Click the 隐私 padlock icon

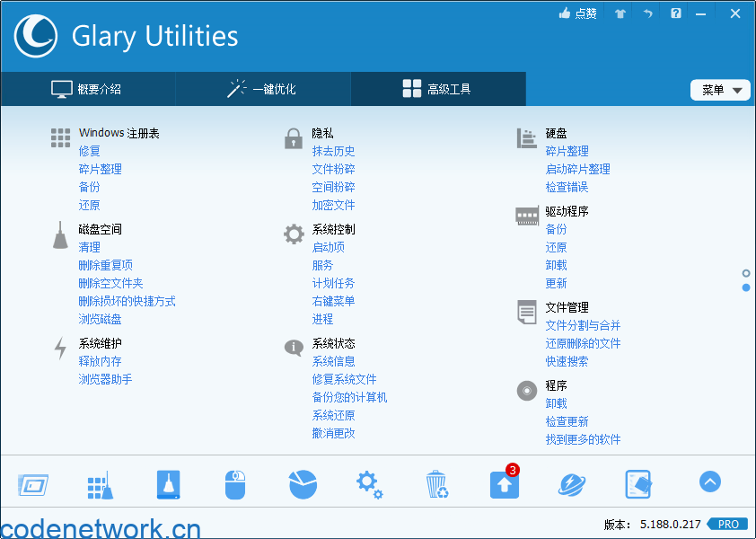click(x=293, y=138)
